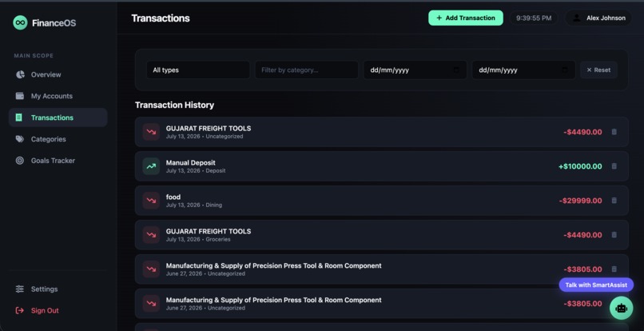Delete the Groceries GUJARAT FREIGHT TOOLS transaction
The height and width of the screenshot is (331, 644).
614,235
